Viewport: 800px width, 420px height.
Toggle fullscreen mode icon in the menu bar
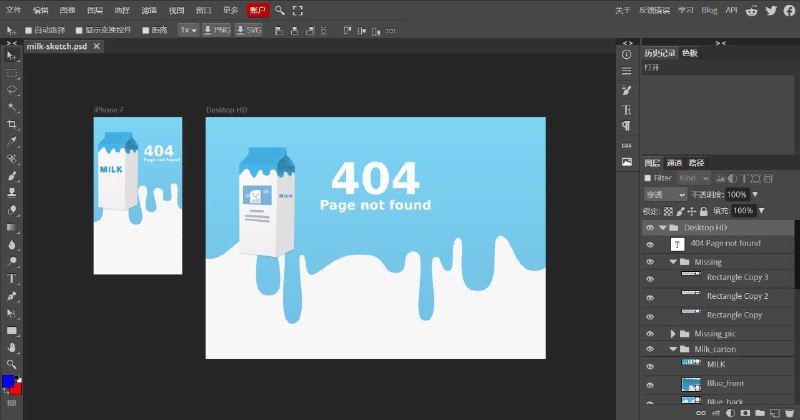point(298,10)
